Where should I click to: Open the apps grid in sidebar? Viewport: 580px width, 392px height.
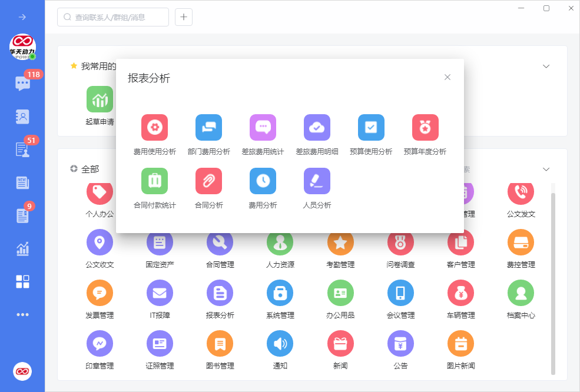click(22, 281)
